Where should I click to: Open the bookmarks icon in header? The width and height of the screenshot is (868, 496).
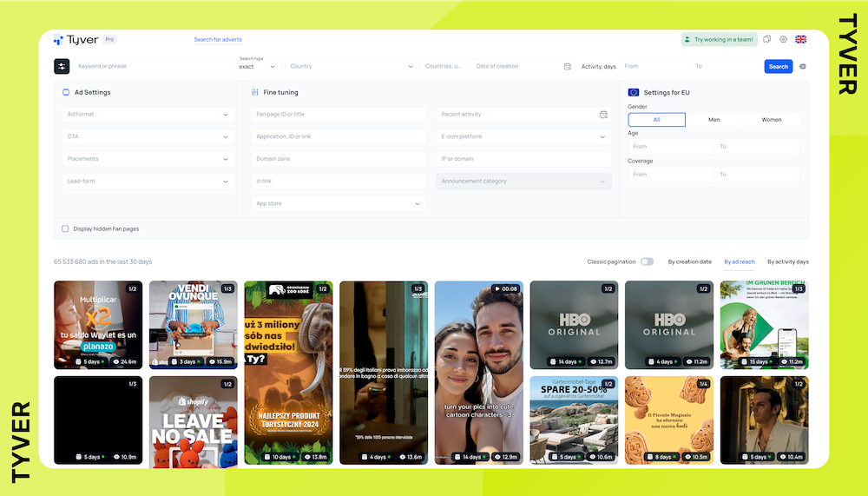pyautogui.click(x=766, y=39)
